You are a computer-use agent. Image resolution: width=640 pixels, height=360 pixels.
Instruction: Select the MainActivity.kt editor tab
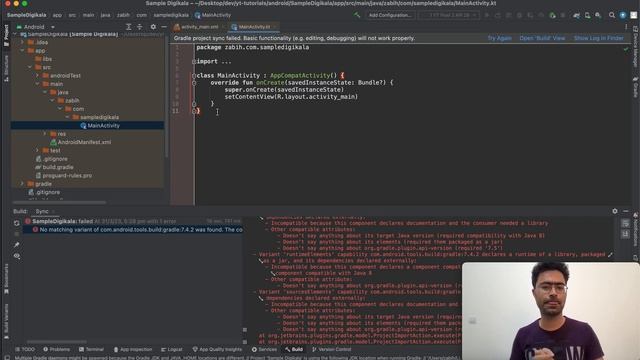tap(253, 27)
